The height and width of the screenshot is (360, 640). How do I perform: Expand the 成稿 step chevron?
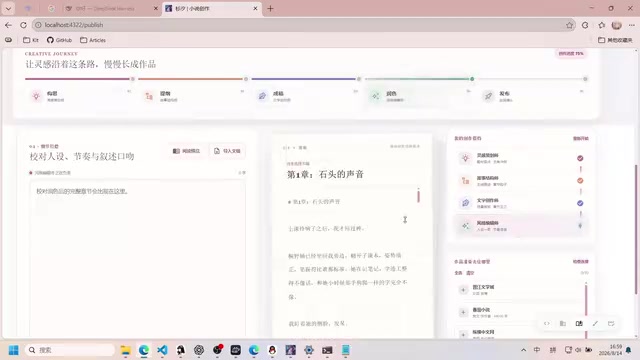tap(356, 91)
